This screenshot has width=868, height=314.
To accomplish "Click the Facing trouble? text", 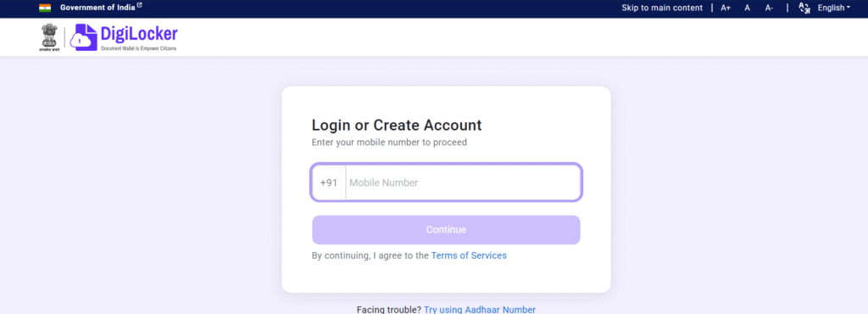I will [x=389, y=310].
